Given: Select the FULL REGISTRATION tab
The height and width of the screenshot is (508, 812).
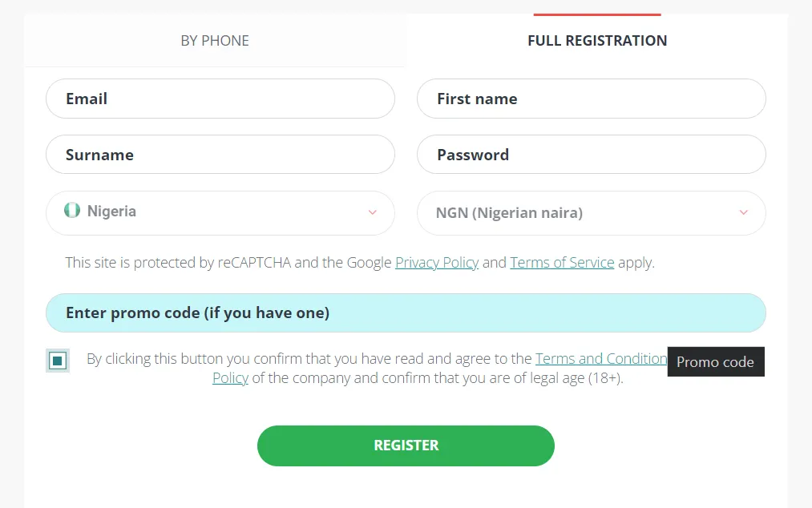Looking at the screenshot, I should pos(596,40).
